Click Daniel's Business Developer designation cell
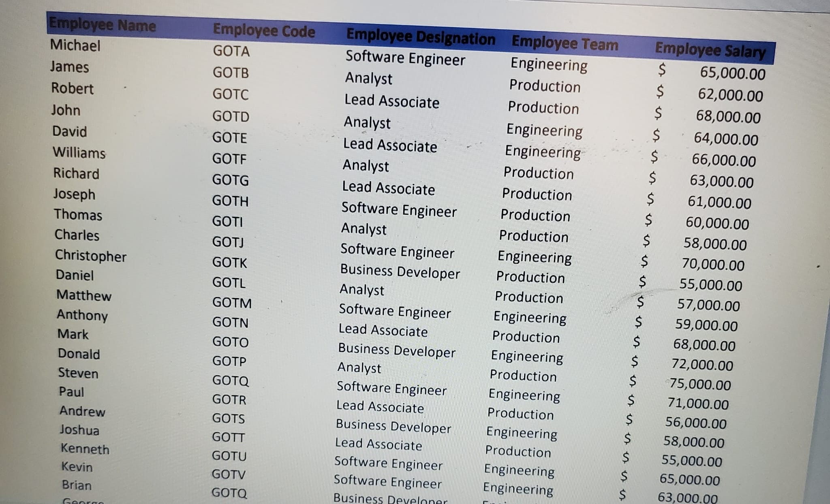830x504 pixels. pyautogui.click(x=400, y=272)
